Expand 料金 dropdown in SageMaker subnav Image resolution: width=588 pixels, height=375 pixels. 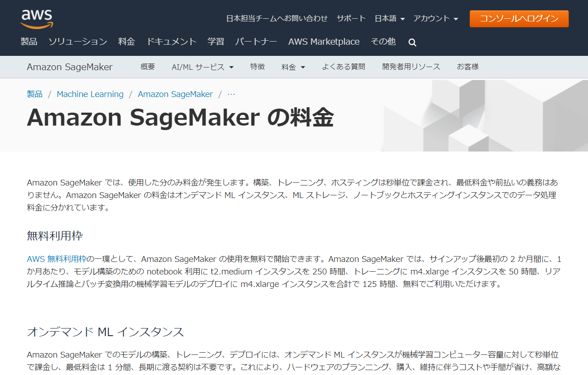point(293,67)
